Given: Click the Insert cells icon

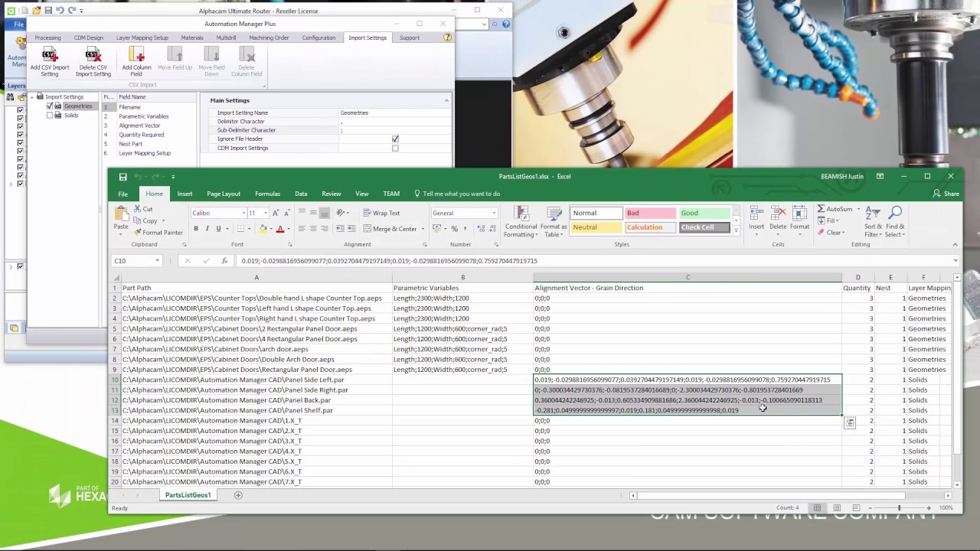Looking at the screenshot, I should [756, 214].
